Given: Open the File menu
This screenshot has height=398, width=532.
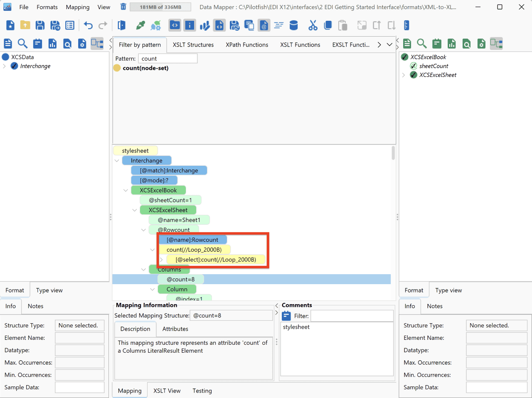Looking at the screenshot, I should [24, 7].
